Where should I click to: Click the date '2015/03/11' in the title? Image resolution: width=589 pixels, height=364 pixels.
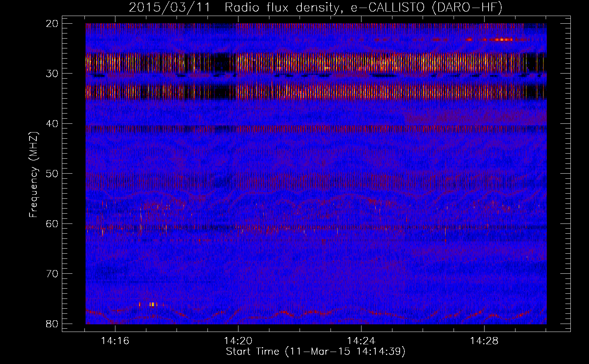170,8
